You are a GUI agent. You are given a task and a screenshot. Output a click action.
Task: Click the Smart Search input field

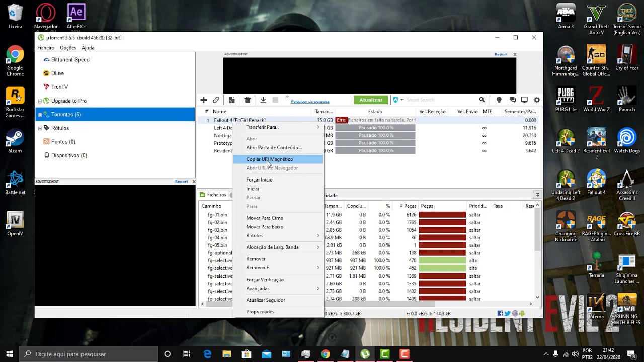click(x=441, y=100)
